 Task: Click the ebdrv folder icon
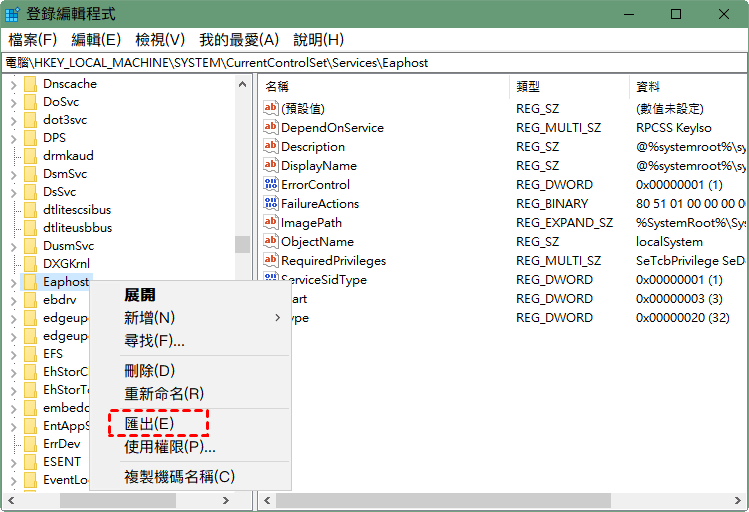tap(30, 300)
